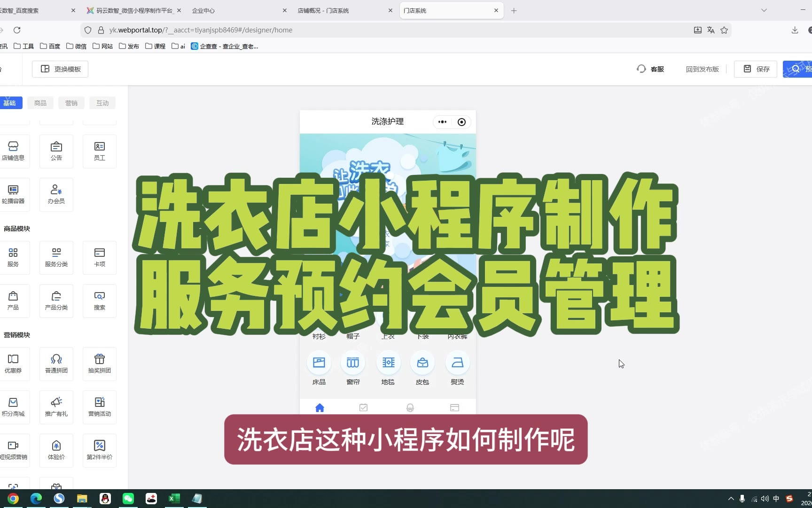Switch to the 互动 interaction tab

102,103
